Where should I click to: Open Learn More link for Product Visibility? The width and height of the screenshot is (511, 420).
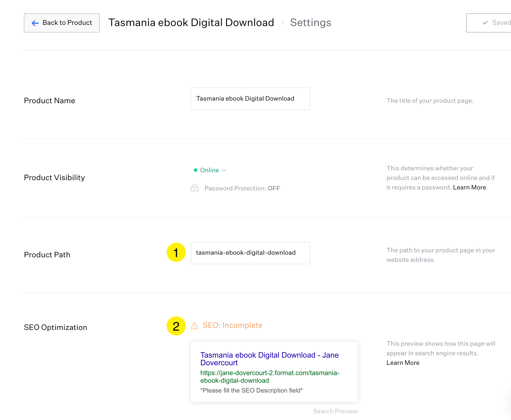coord(469,187)
